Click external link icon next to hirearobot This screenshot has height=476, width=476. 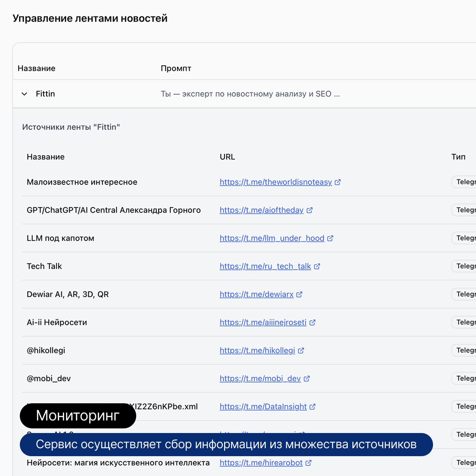(308, 463)
